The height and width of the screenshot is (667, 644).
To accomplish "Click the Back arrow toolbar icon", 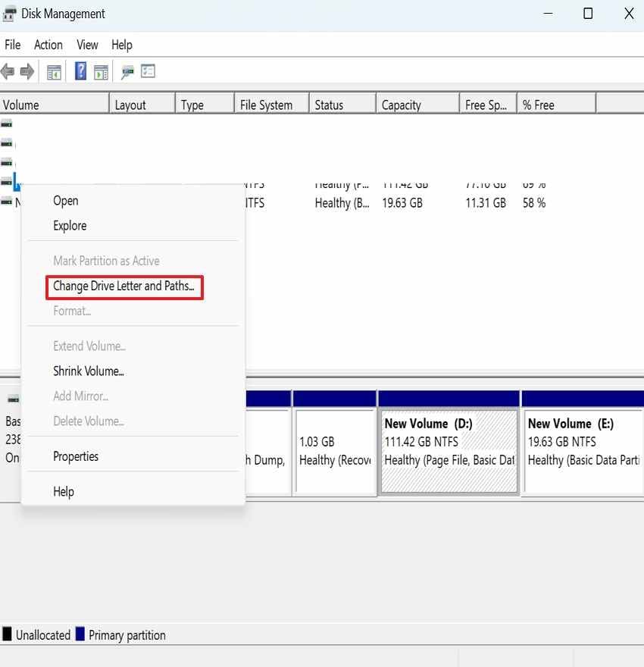I will pyautogui.click(x=8, y=71).
